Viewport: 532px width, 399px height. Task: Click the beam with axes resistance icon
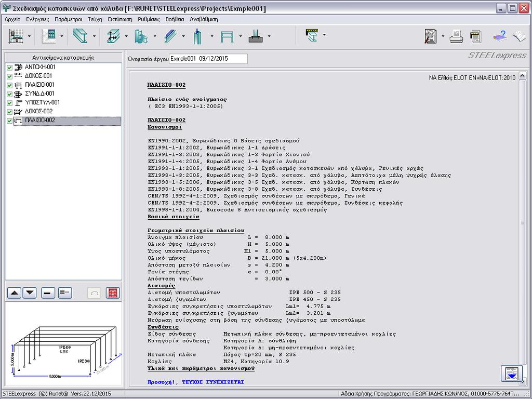(x=113, y=36)
